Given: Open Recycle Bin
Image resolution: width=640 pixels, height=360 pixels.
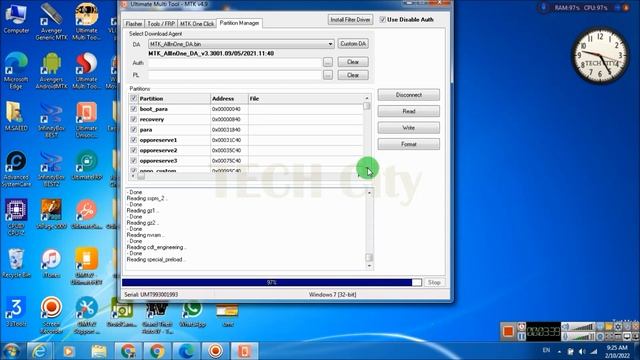Looking at the screenshot, I should (x=16, y=263).
